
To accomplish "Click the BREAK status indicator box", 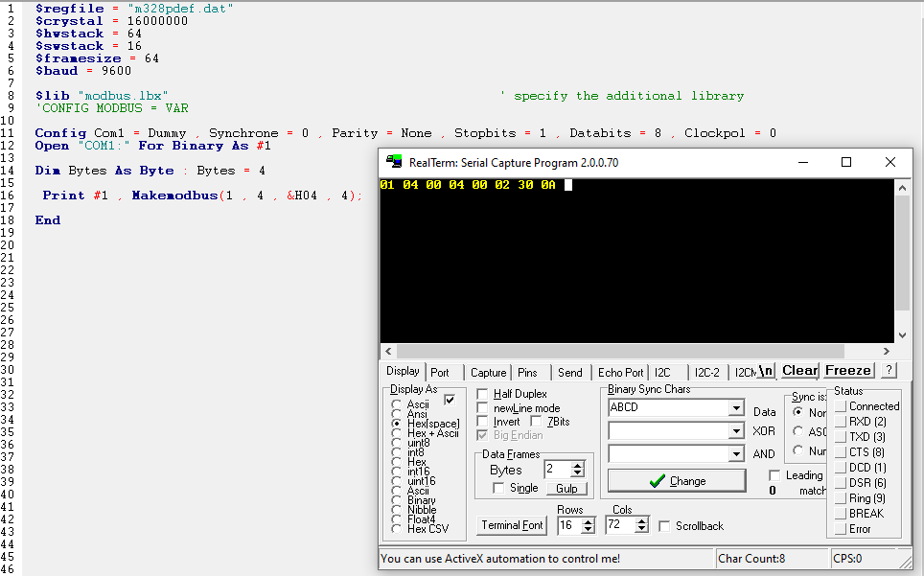I will coord(841,514).
